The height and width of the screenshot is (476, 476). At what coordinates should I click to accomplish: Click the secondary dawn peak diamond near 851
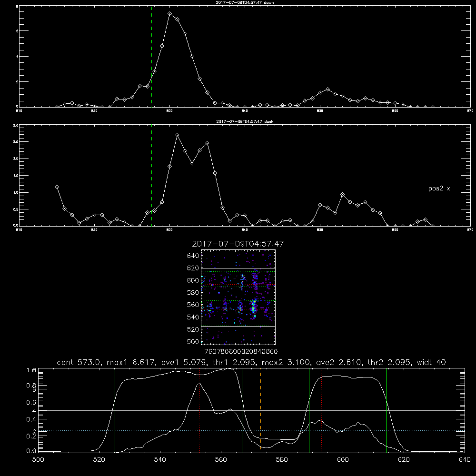coord(327,89)
